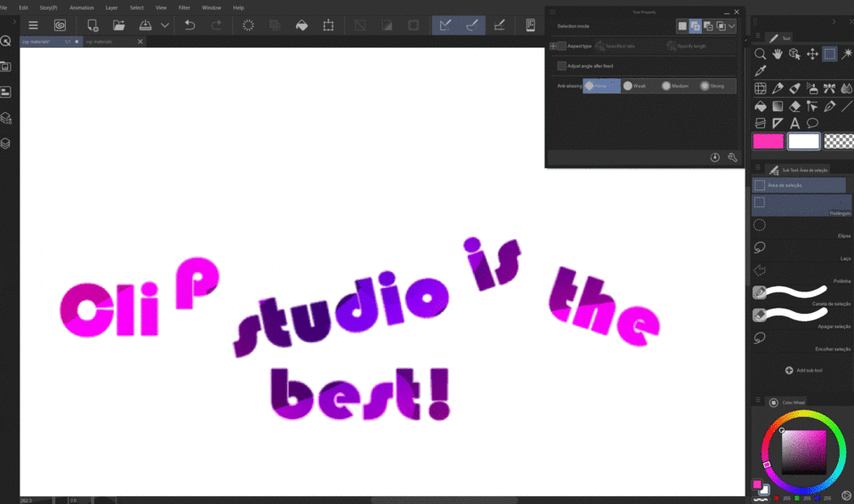Pick the Eraser tool
Screen dimensions: 854x504
794,107
